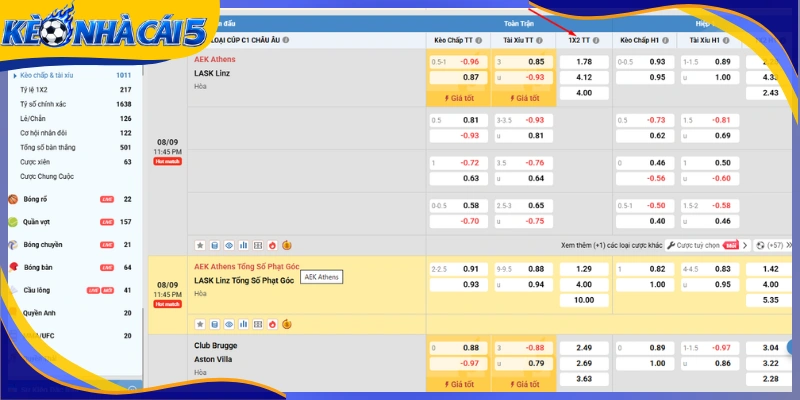Click star icon under corner kicks match row
Viewport: 800px width, 400px height.
click(x=200, y=324)
